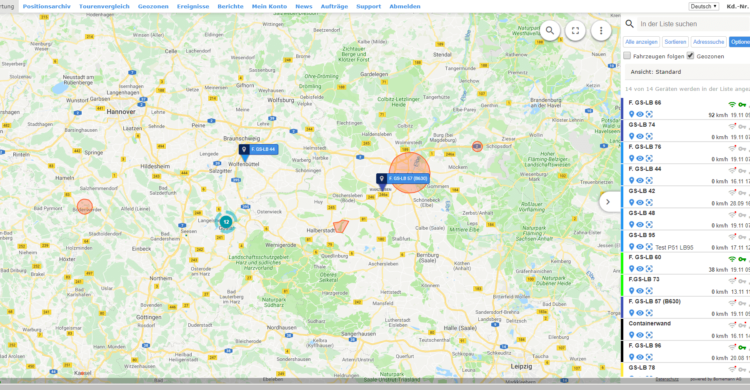
Task: Click the blue Optionen button
Action: tap(739, 42)
